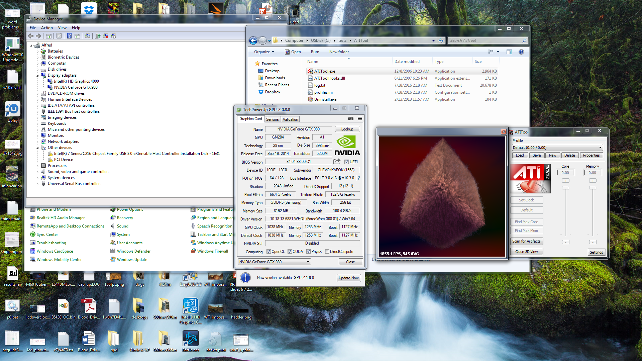Toggle the UEFI checkbox in GPU-Z

pyautogui.click(x=347, y=162)
